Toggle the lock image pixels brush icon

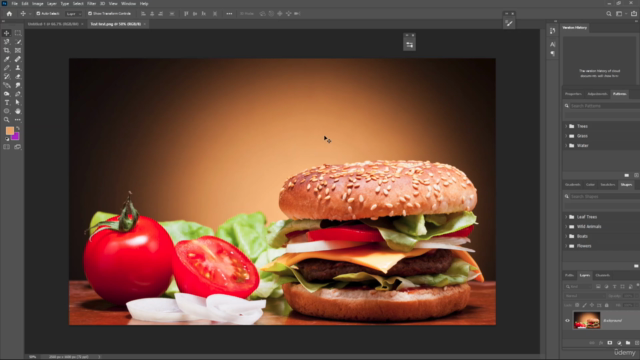[x=584, y=305]
